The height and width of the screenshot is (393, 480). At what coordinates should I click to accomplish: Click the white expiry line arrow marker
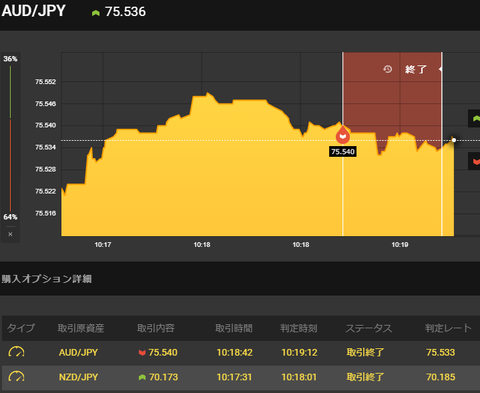click(x=441, y=69)
